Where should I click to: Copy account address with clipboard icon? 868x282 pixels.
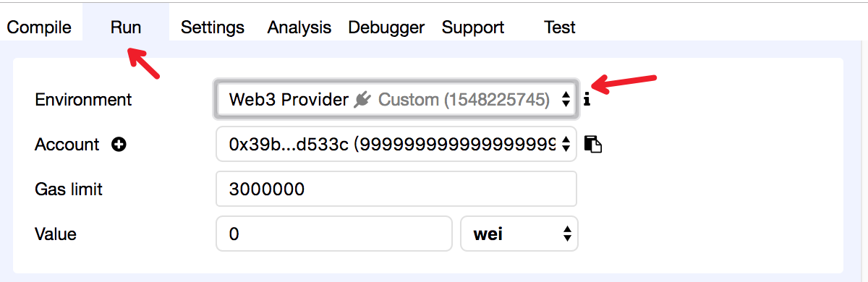click(x=593, y=145)
